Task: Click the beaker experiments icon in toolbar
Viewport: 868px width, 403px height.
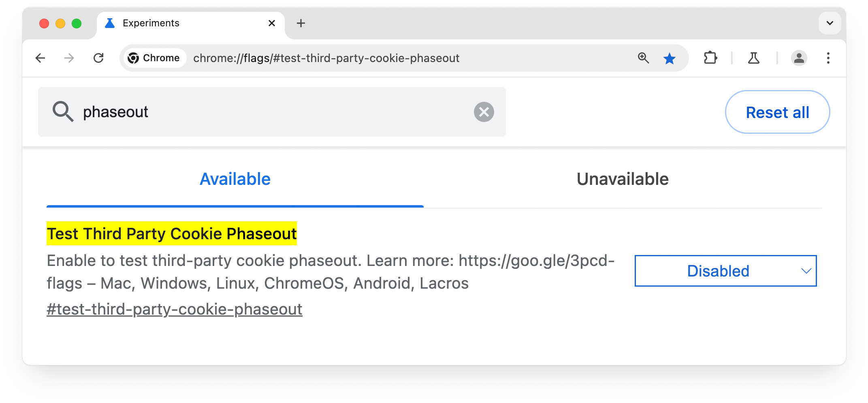Action: 753,58
